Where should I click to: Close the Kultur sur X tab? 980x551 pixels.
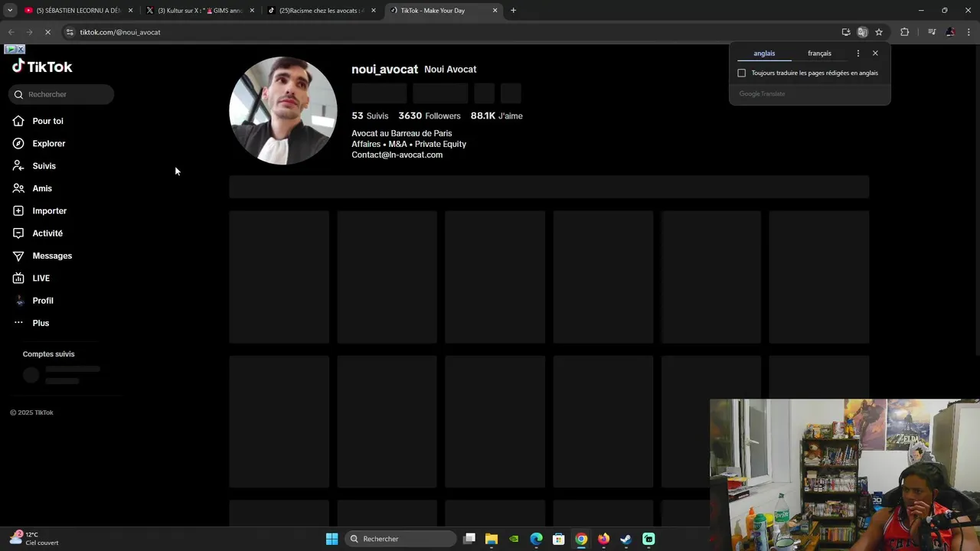click(x=252, y=11)
